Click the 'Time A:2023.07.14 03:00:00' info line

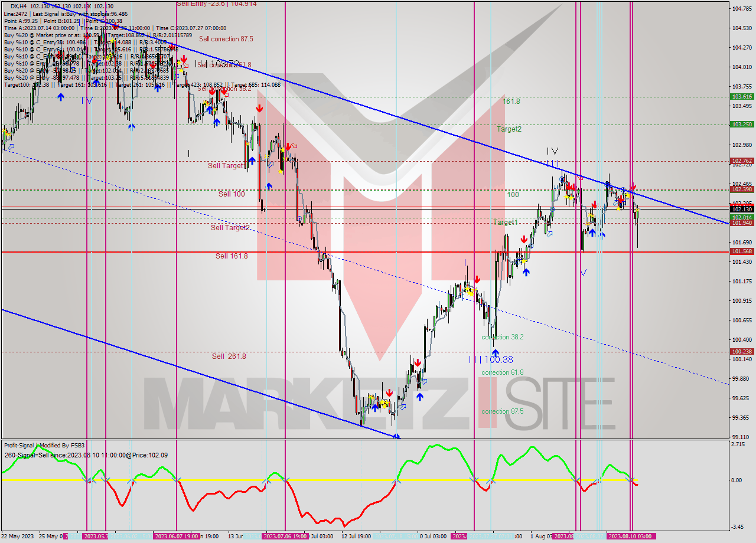click(x=115, y=28)
